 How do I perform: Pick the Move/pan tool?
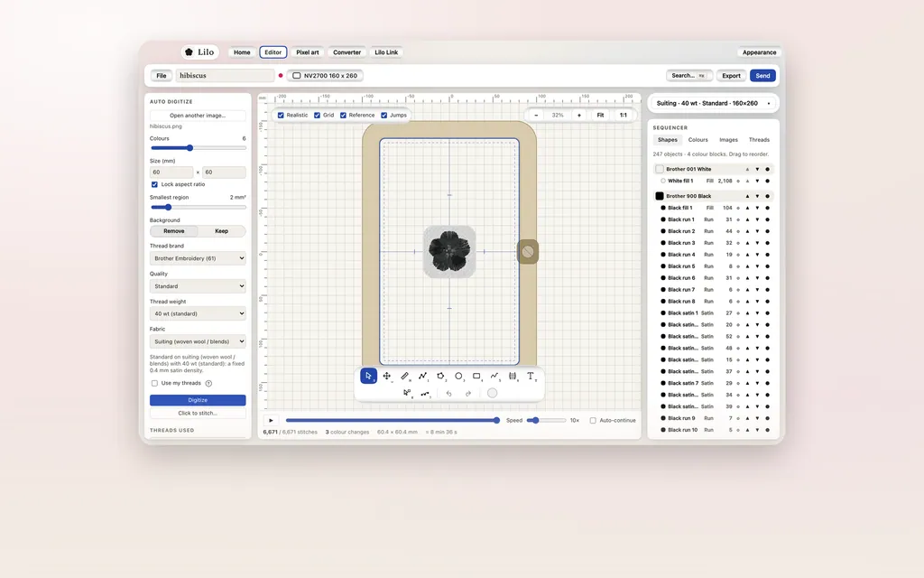(x=386, y=376)
